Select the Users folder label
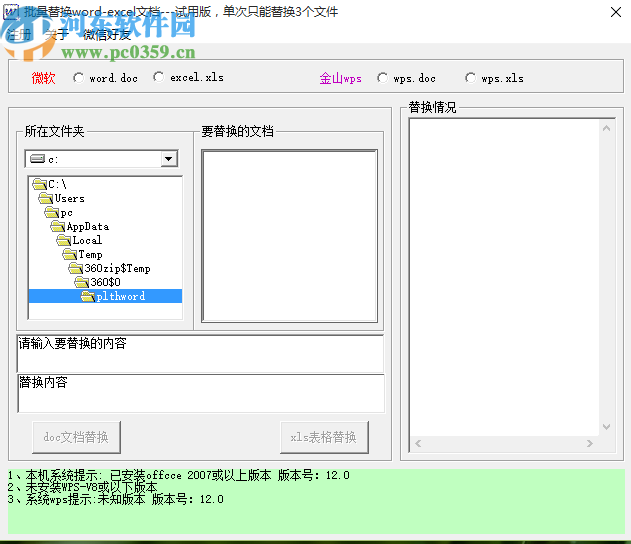 coord(70,198)
